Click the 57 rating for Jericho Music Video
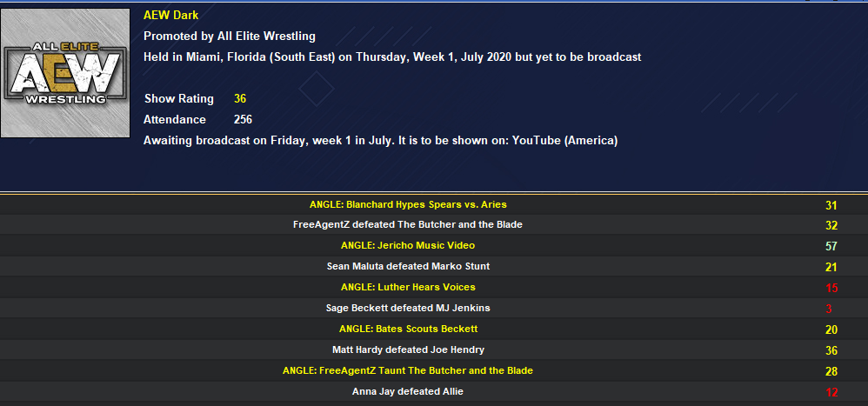The height and width of the screenshot is (406, 868). [831, 247]
